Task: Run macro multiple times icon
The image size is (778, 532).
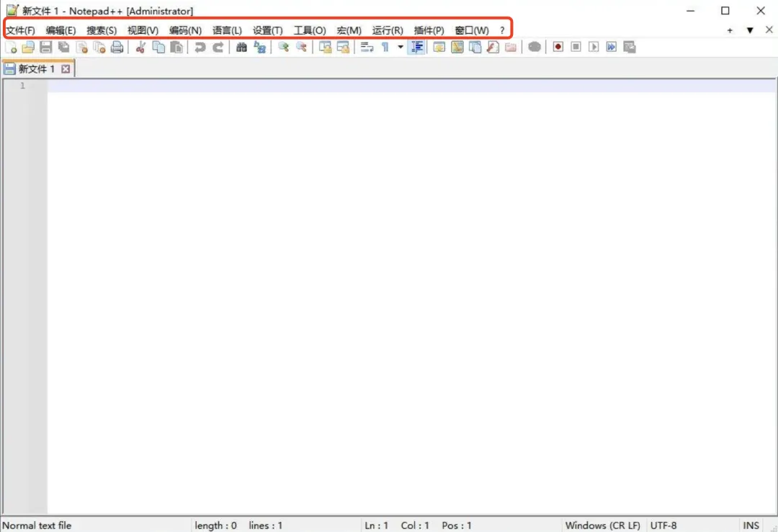Action: pos(612,47)
